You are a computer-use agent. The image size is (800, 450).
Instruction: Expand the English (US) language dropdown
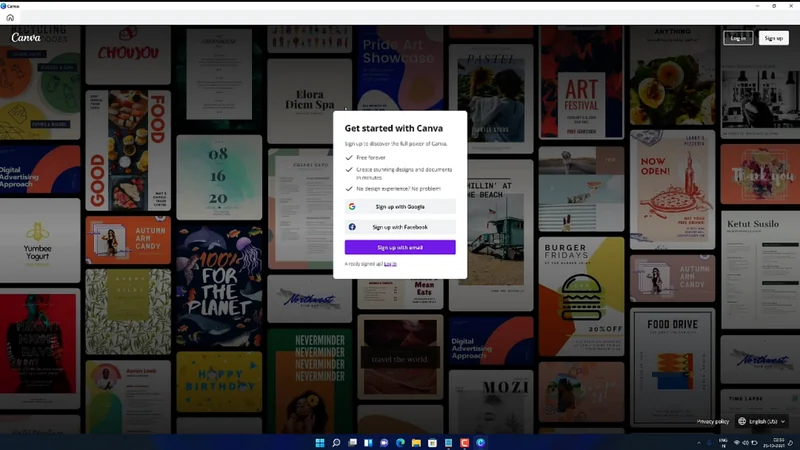pyautogui.click(x=781, y=422)
